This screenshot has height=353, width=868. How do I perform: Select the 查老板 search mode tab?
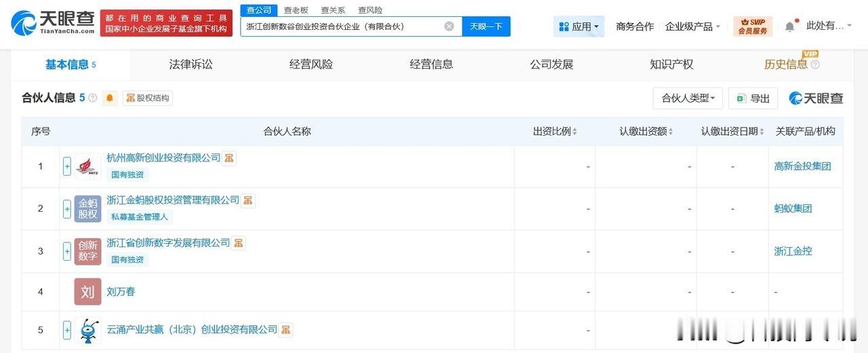pyautogui.click(x=296, y=10)
